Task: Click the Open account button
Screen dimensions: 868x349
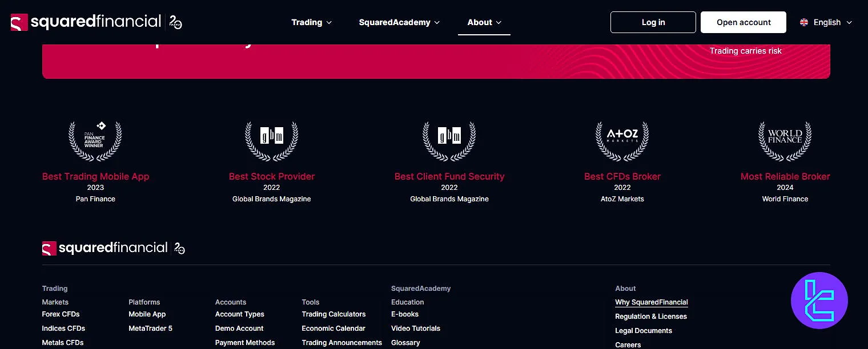Action: [x=743, y=22]
